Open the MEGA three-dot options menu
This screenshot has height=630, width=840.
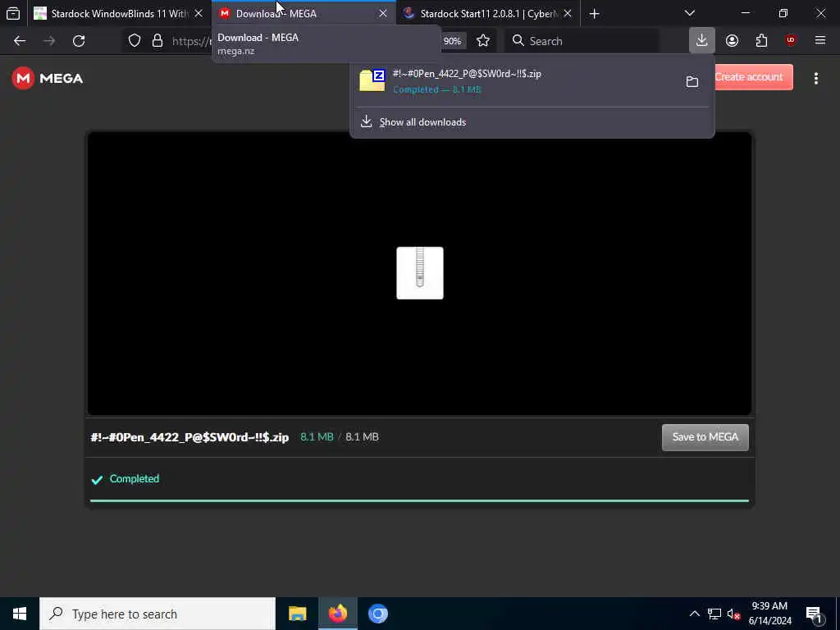(816, 78)
